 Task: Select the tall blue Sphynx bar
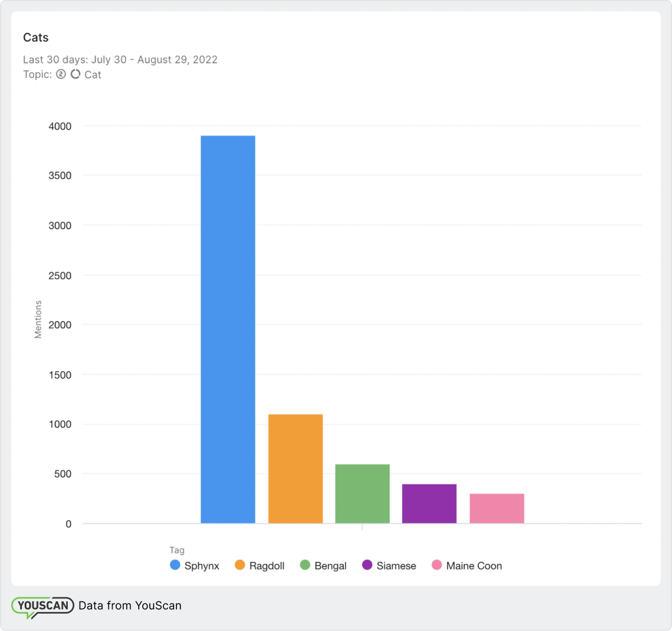click(x=228, y=329)
